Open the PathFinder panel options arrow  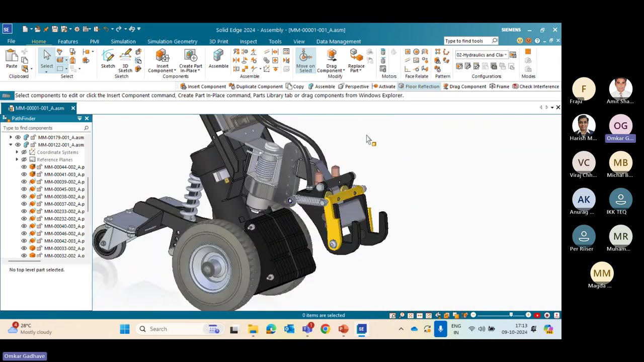pyautogui.click(x=79, y=119)
